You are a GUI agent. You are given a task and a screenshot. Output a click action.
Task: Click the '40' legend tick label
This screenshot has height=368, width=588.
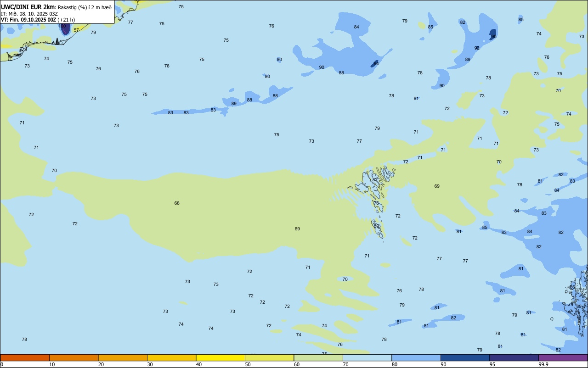[199, 364]
